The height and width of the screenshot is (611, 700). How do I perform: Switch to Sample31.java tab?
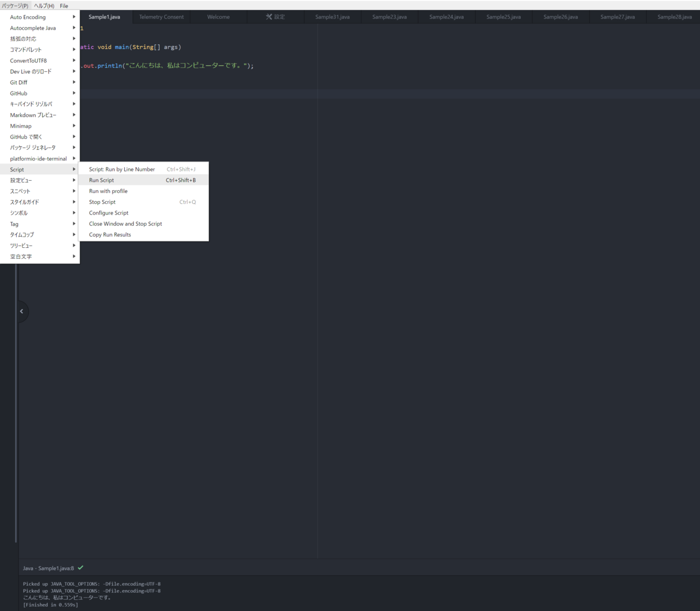pyautogui.click(x=332, y=17)
